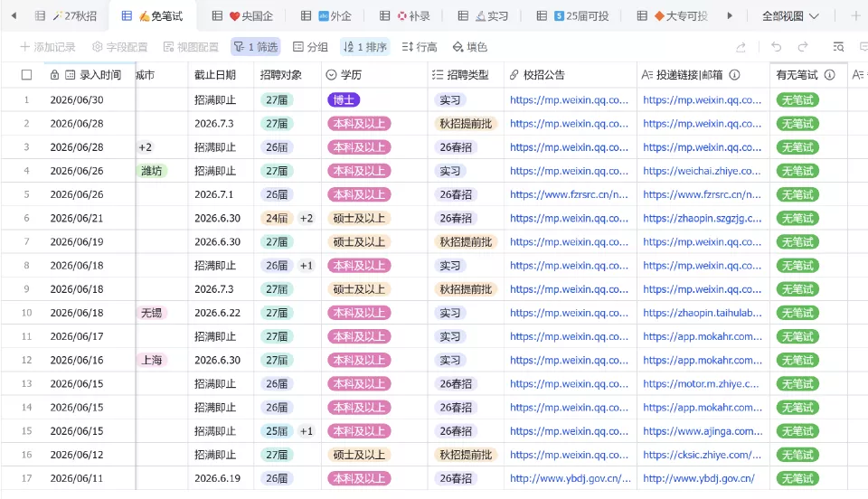868x499 pixels.
Task: Click the purple 博士 tag in row 1
Action: (x=344, y=100)
